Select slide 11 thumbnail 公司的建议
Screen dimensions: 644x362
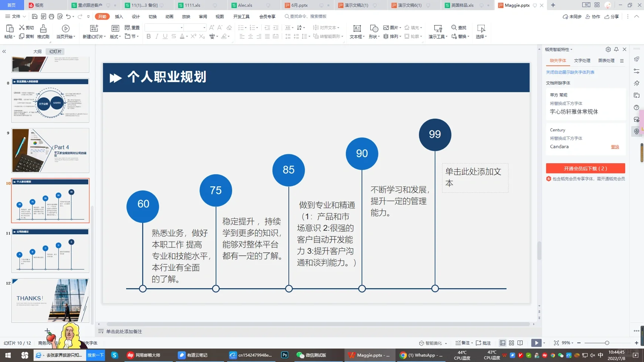coord(50,250)
